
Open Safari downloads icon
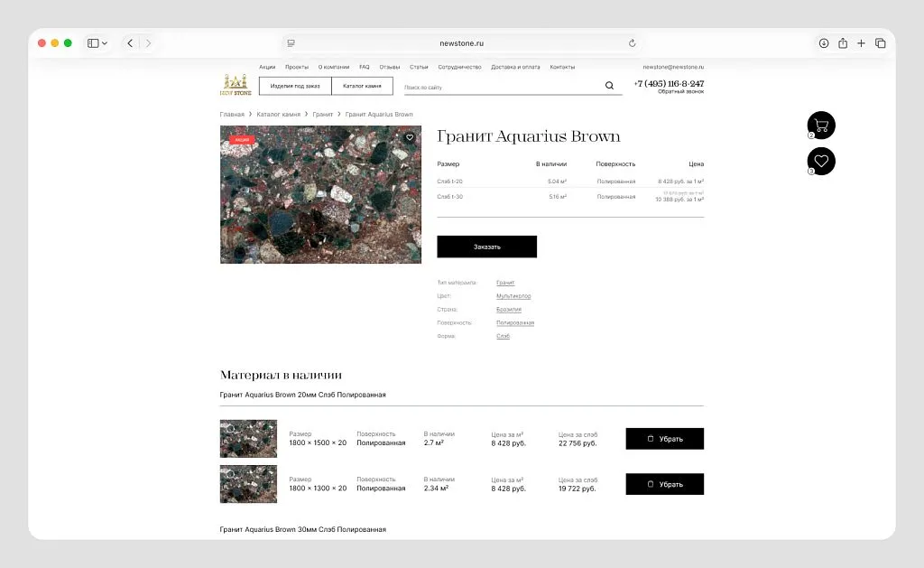[x=822, y=42]
